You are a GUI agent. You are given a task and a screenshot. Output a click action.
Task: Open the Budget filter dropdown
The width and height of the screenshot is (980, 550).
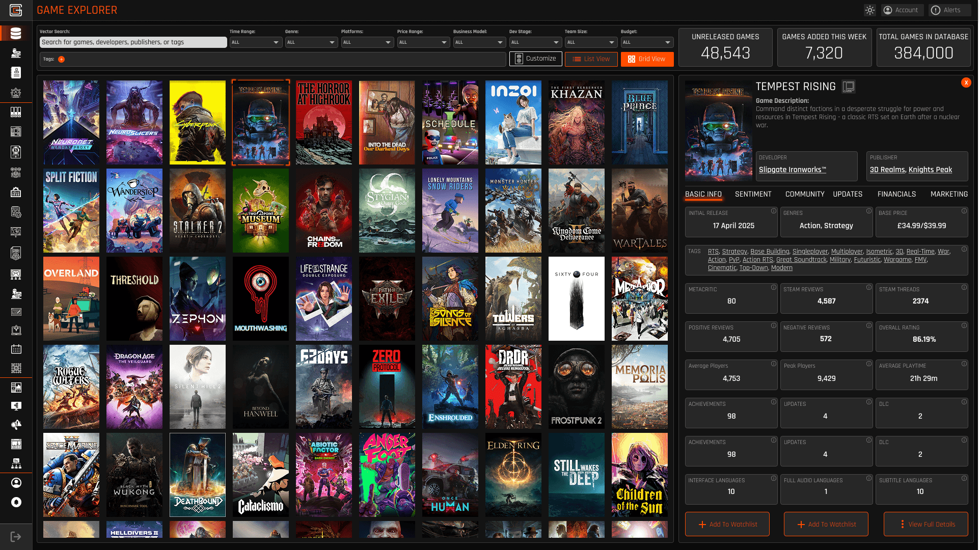[x=646, y=42]
